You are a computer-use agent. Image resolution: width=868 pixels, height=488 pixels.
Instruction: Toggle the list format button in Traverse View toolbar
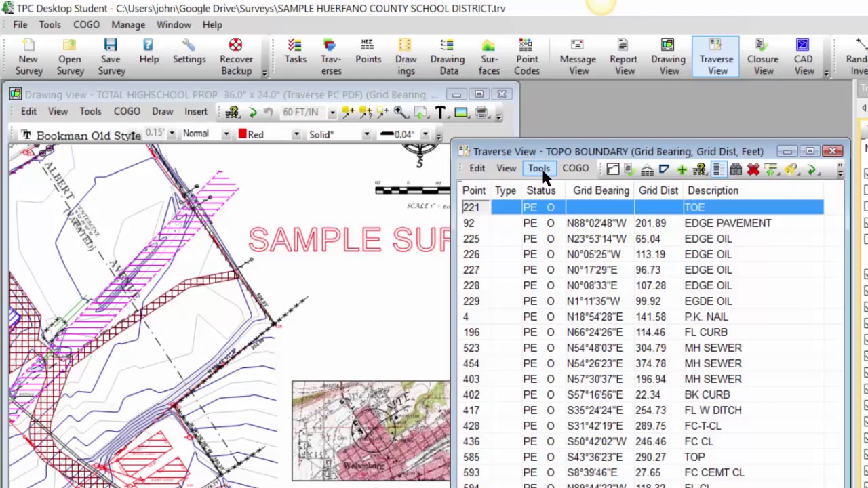(x=718, y=169)
